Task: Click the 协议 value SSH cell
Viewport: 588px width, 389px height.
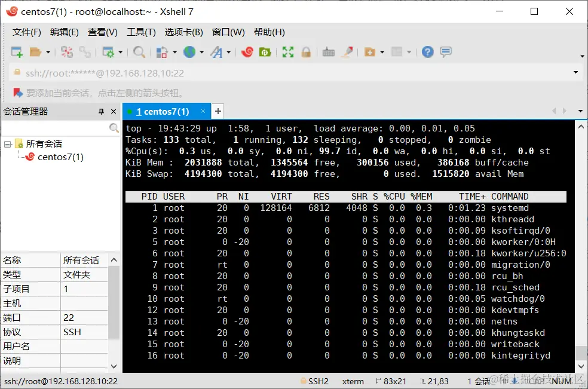Action: tap(84, 332)
